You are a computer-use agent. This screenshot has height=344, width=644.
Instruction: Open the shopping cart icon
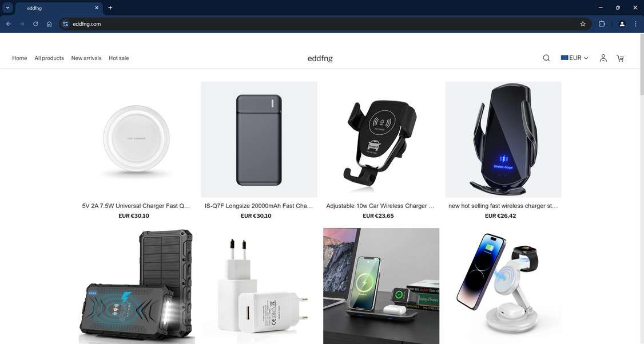click(620, 58)
